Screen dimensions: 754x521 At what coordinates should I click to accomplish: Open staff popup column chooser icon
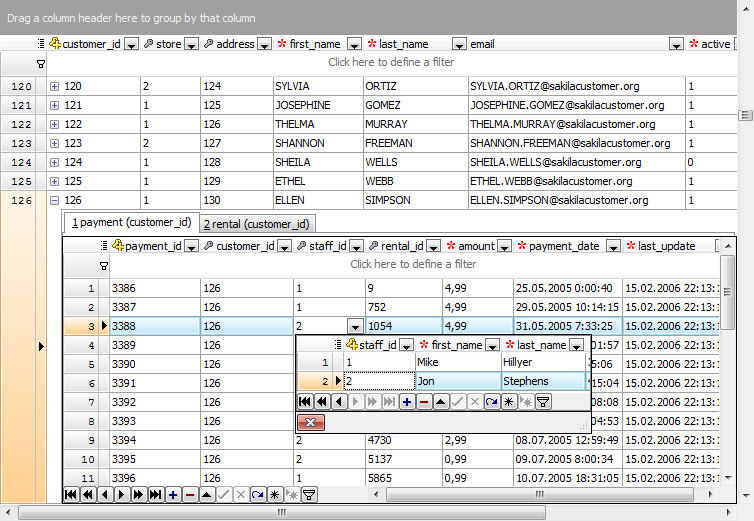coord(338,344)
